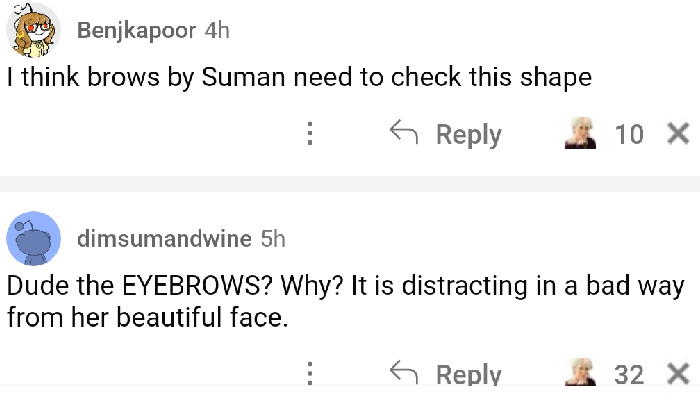Viewport: 700px width, 406px height.
Task: Open three-dot menu on dimsumandwine's comment
Action: (310, 375)
